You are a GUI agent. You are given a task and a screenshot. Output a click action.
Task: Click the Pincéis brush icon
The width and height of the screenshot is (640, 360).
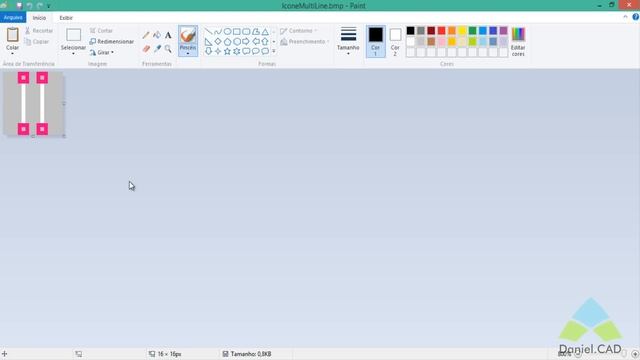[x=188, y=35]
